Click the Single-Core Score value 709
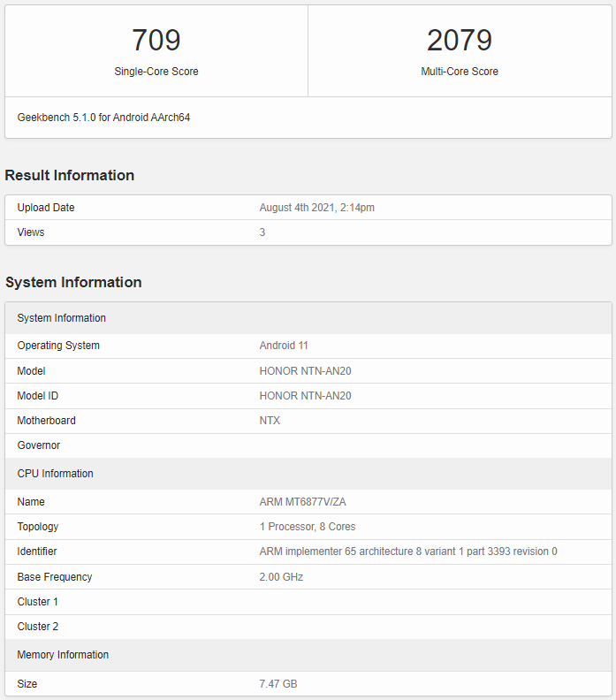Screen dimensions: 616x700 [x=156, y=41]
